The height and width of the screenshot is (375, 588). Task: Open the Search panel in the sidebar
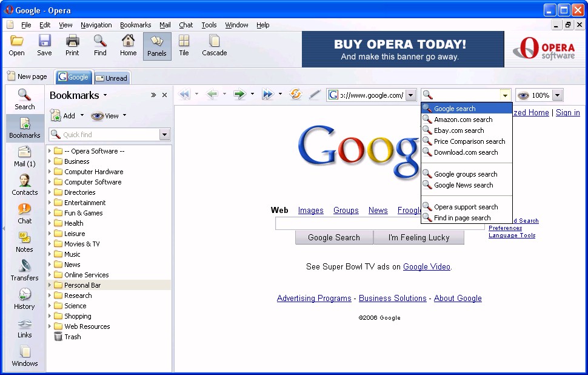tap(24, 100)
